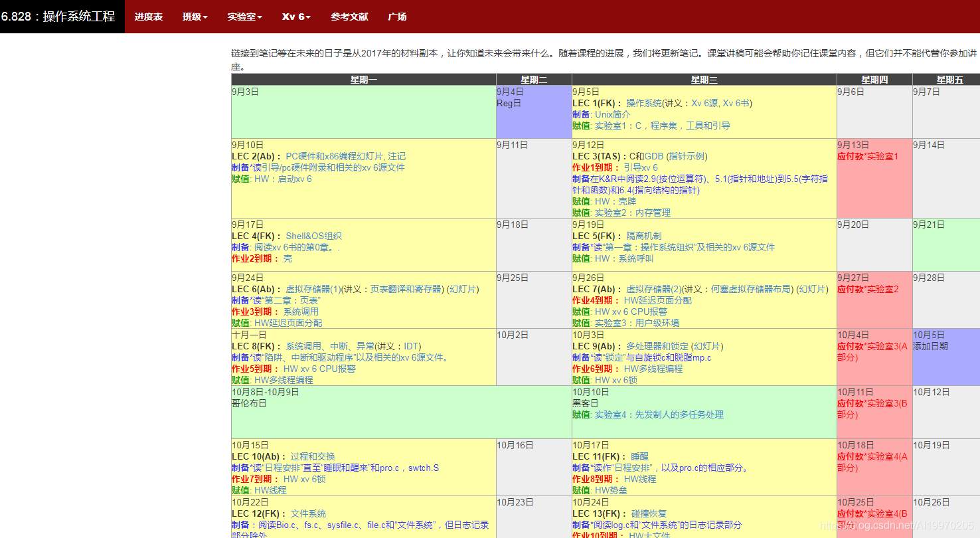Open HW xv 6 CPU报警 assigned 9月26日
The image size is (980, 538).
[x=631, y=312]
